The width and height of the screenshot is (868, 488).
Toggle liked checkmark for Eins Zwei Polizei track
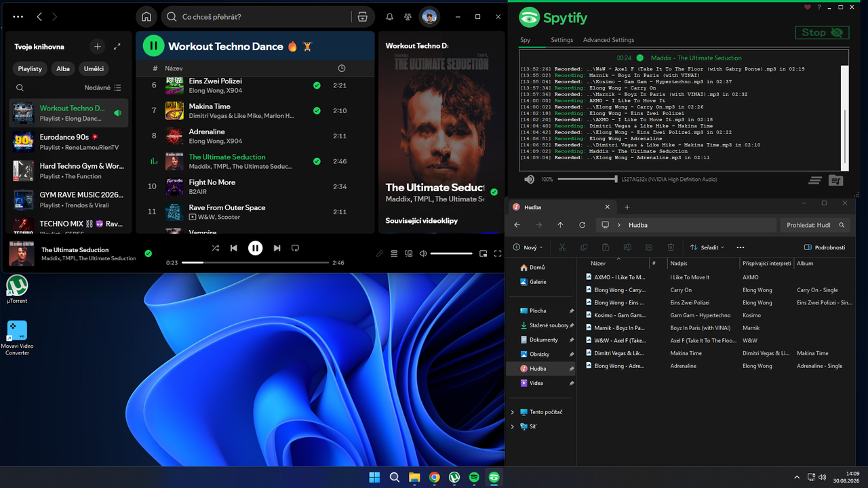(x=317, y=85)
